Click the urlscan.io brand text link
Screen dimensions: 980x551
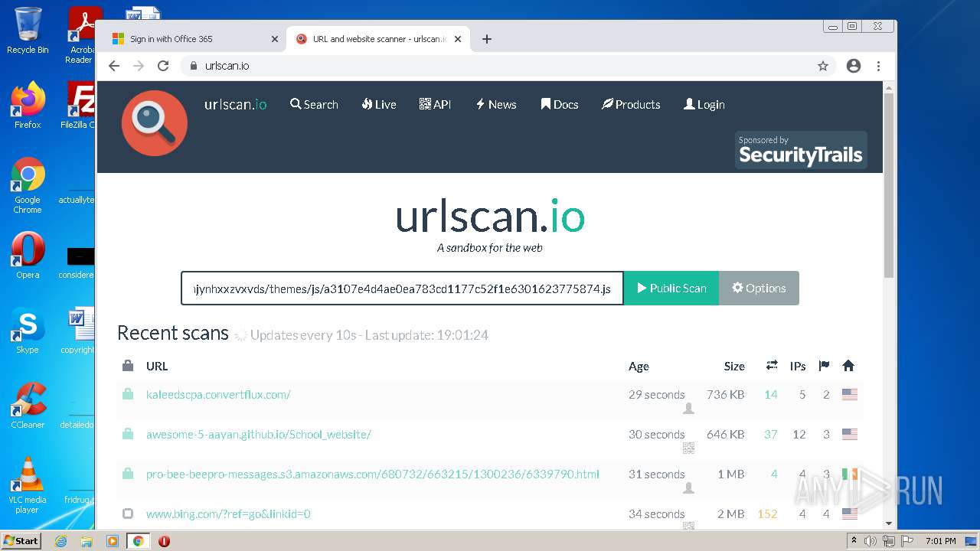[x=236, y=104]
